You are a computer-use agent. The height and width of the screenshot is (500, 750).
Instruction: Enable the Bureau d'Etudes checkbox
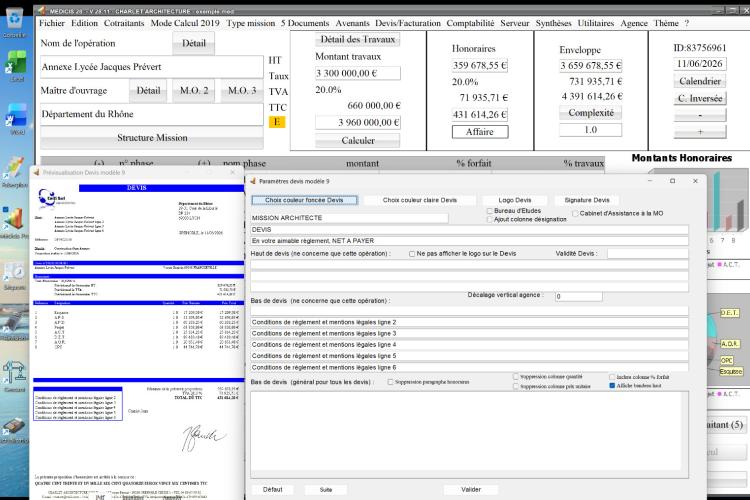490,211
